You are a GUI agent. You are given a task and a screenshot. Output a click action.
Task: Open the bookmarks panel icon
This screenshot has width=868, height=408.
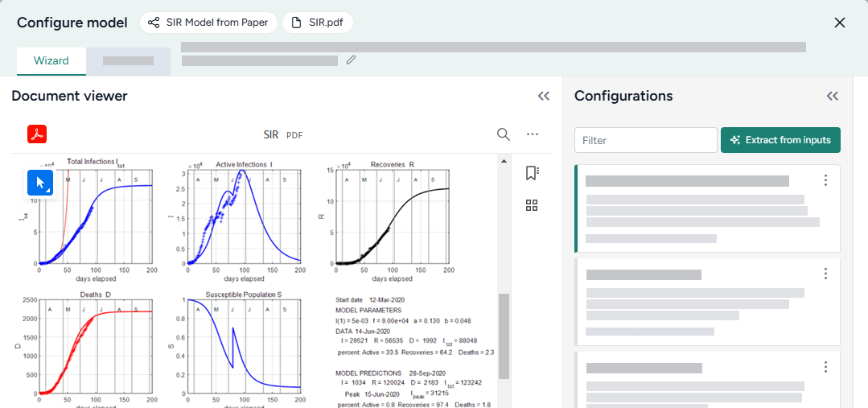(531, 173)
